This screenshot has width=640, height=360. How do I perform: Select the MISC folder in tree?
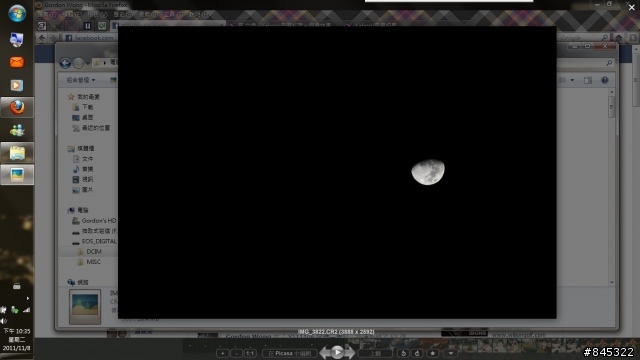(x=93, y=262)
